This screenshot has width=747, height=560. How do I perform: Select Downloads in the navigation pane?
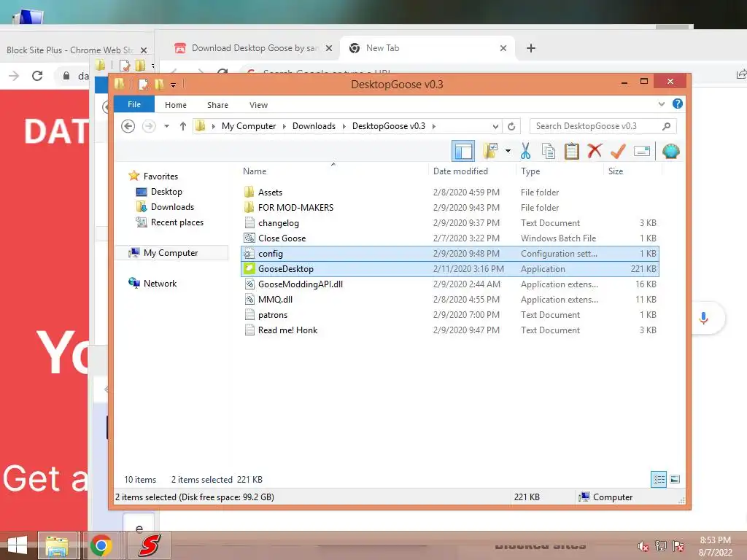tap(172, 206)
